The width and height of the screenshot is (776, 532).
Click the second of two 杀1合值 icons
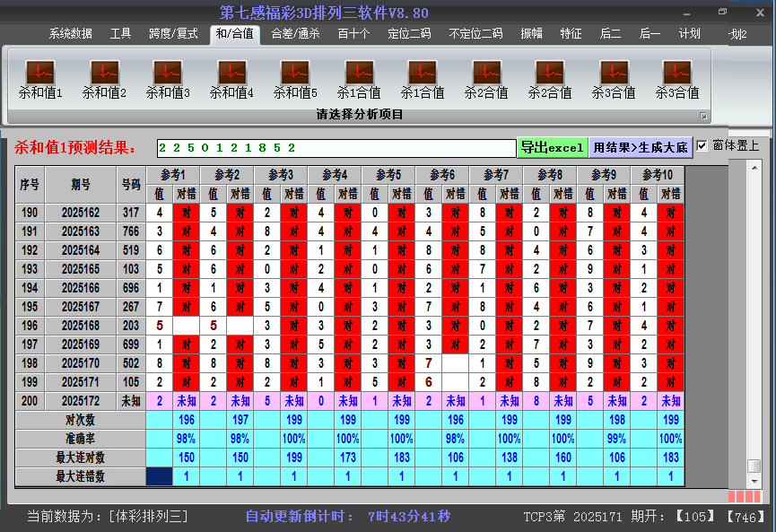point(423,79)
